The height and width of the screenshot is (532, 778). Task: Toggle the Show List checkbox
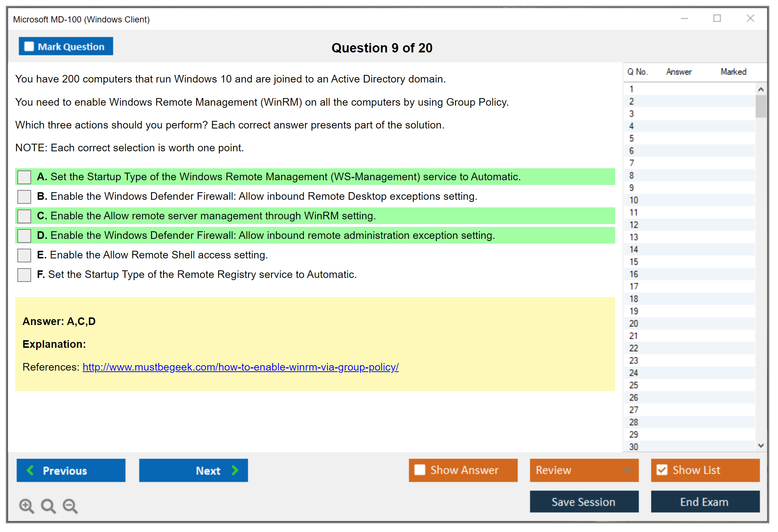pos(662,470)
